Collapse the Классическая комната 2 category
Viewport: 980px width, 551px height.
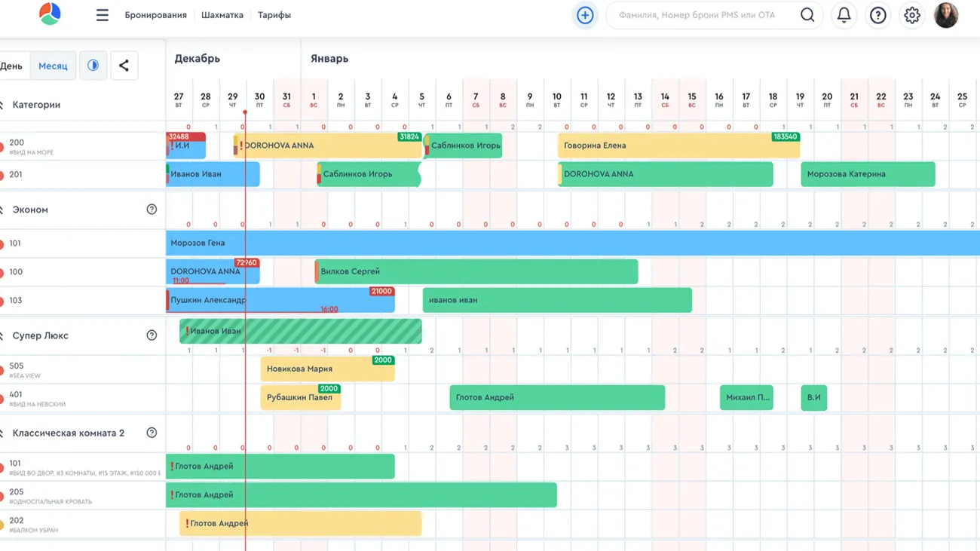click(2, 433)
